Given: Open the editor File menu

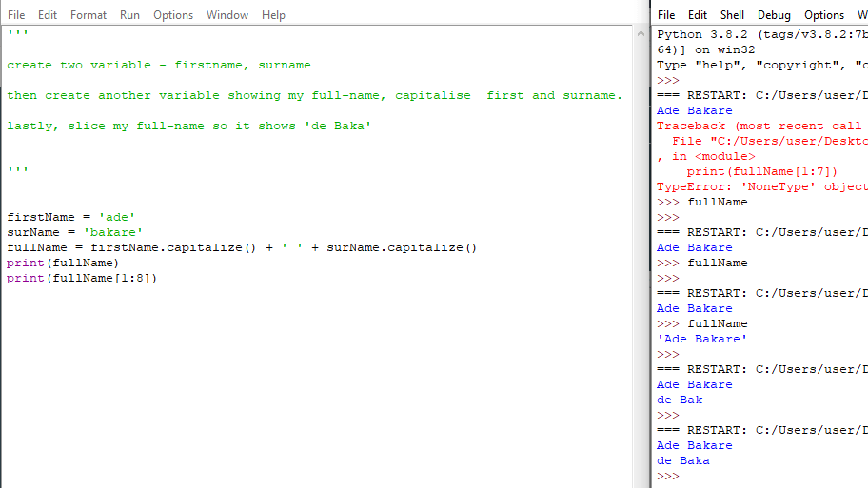Looking at the screenshot, I should 16,15.
